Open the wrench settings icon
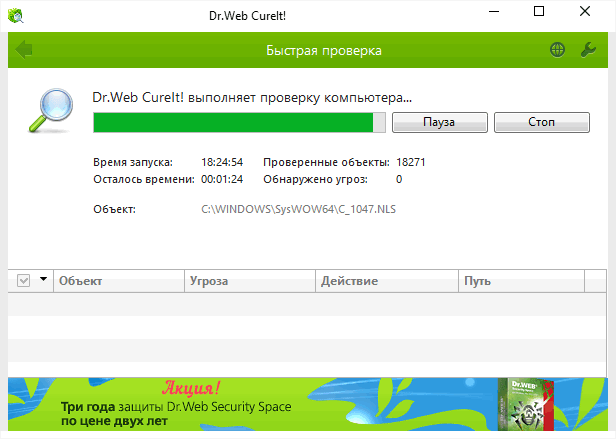The width and height of the screenshot is (616, 439). click(588, 50)
